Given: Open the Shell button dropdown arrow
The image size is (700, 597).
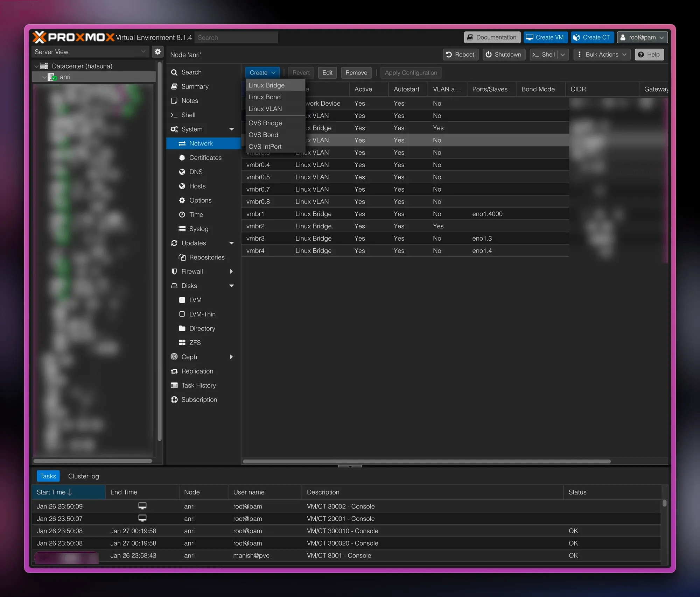Looking at the screenshot, I should pos(563,55).
